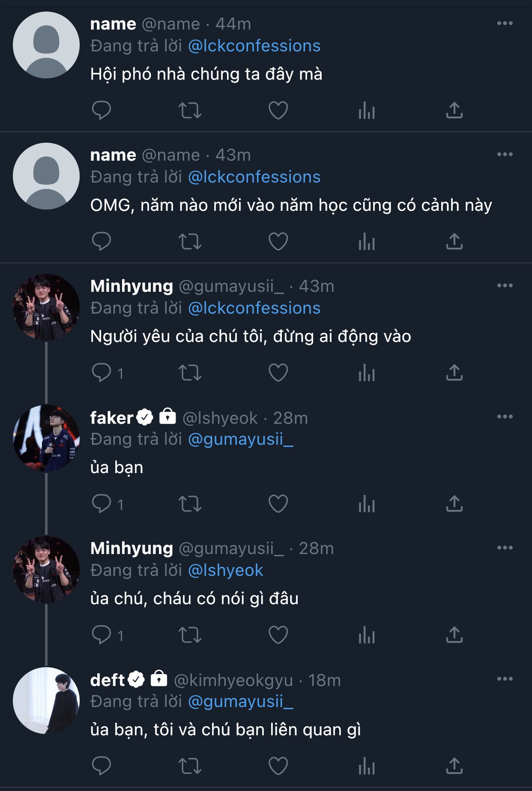Reply to the 44m "Hội phó" tweet
The image size is (532, 791).
click(102, 111)
